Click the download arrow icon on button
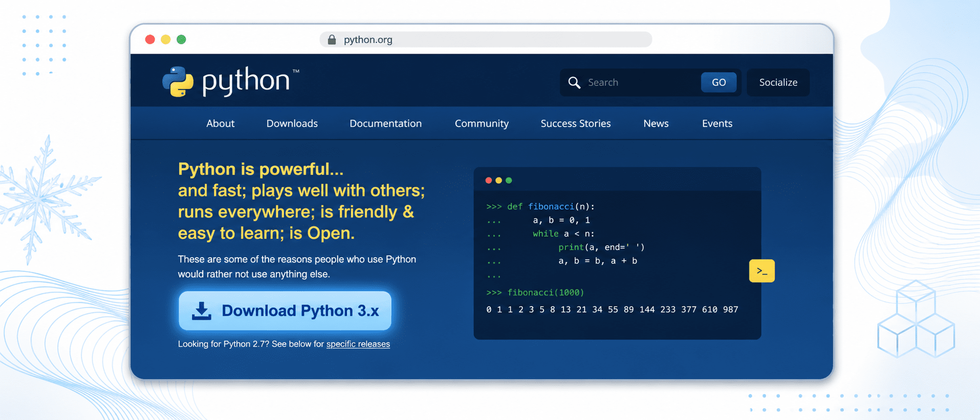This screenshot has width=980, height=420. pos(201,311)
